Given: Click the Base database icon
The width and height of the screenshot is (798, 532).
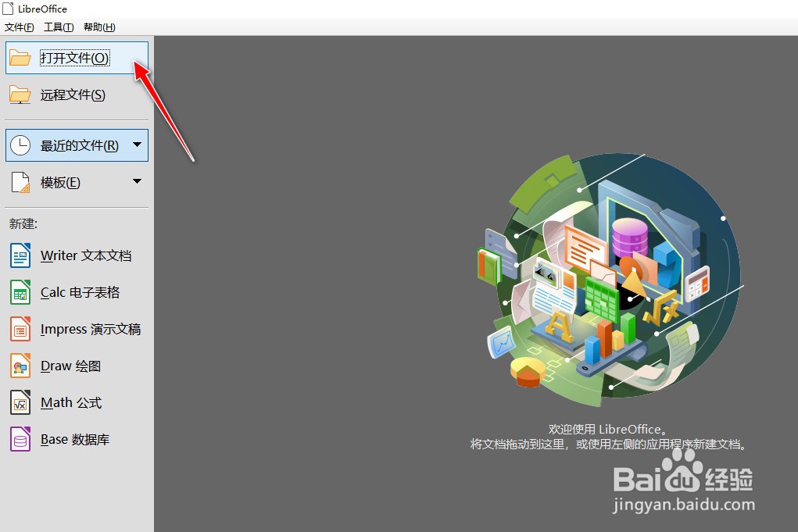Looking at the screenshot, I should 20,440.
